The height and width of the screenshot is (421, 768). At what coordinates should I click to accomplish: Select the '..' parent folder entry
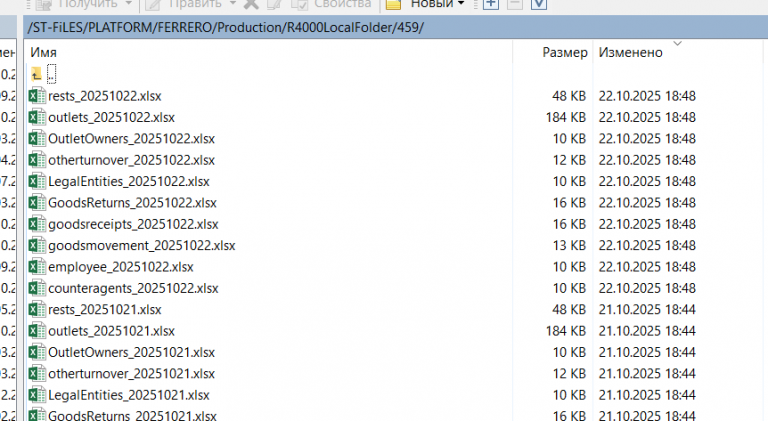coord(51,74)
